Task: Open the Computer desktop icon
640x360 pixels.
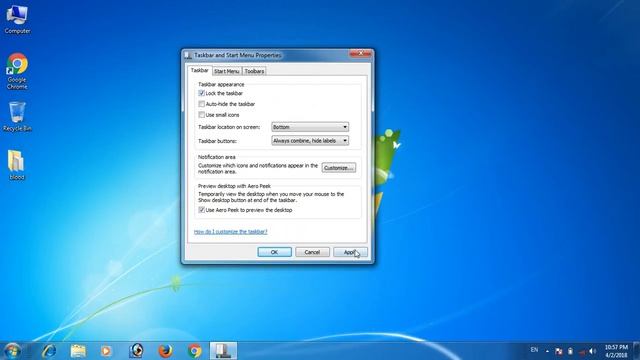Action: pyautogui.click(x=17, y=19)
